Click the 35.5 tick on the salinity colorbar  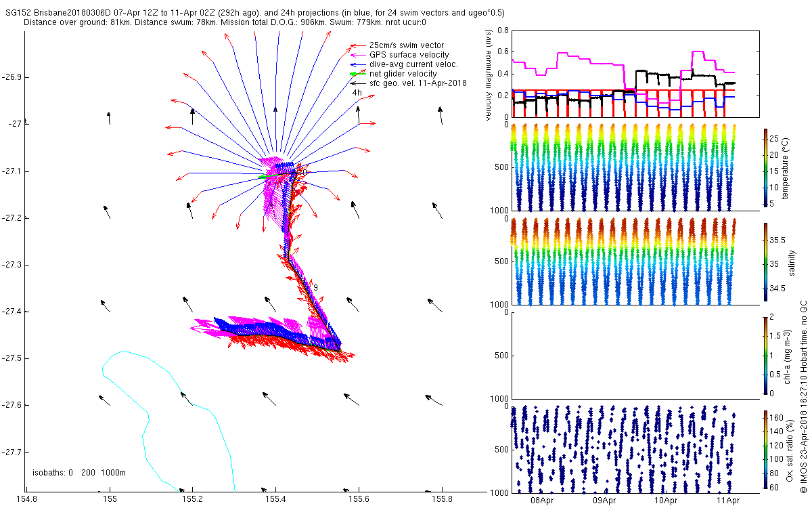[x=777, y=240]
